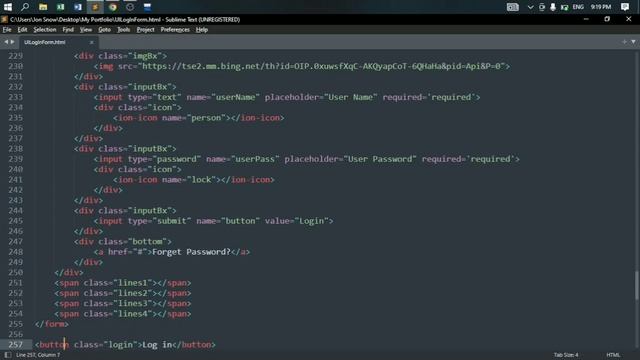
Task: Toggle the side bar status icon
Action: (8, 355)
